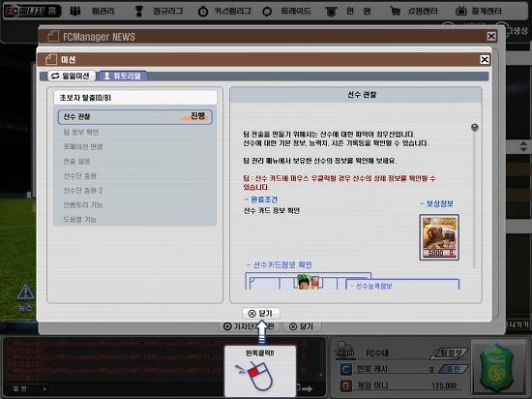Screen dimensions: 532x399
Task: Switch to the 일일미션 tab
Action: click(71, 76)
